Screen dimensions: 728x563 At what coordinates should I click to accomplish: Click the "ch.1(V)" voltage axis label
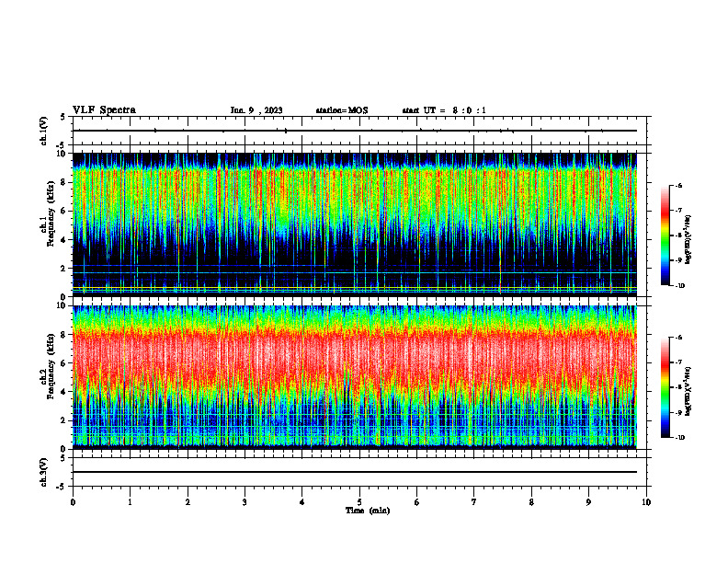(44, 131)
